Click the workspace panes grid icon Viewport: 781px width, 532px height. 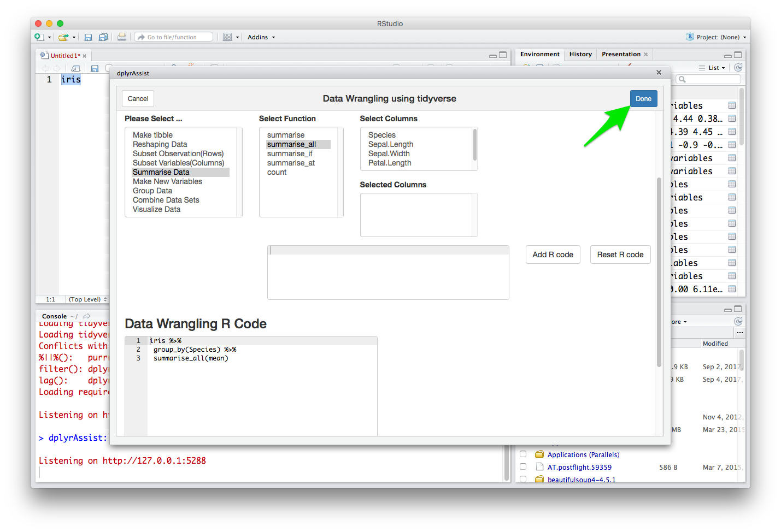coord(227,37)
